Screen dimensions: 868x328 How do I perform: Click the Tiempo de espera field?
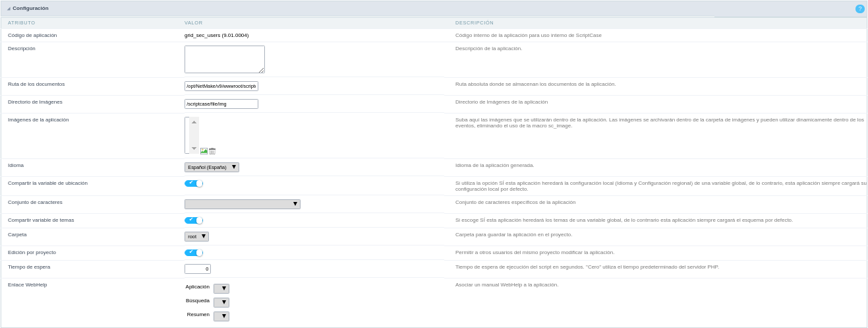pos(198,269)
